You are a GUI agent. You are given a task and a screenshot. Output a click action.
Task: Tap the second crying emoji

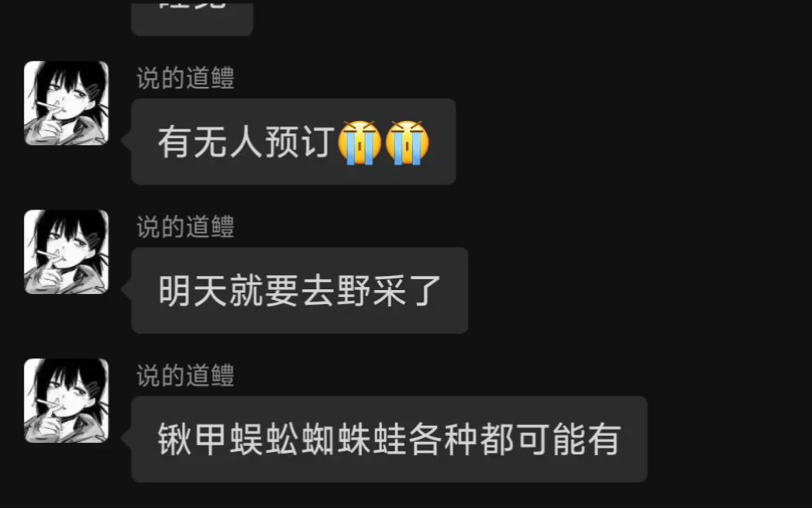pos(408,143)
